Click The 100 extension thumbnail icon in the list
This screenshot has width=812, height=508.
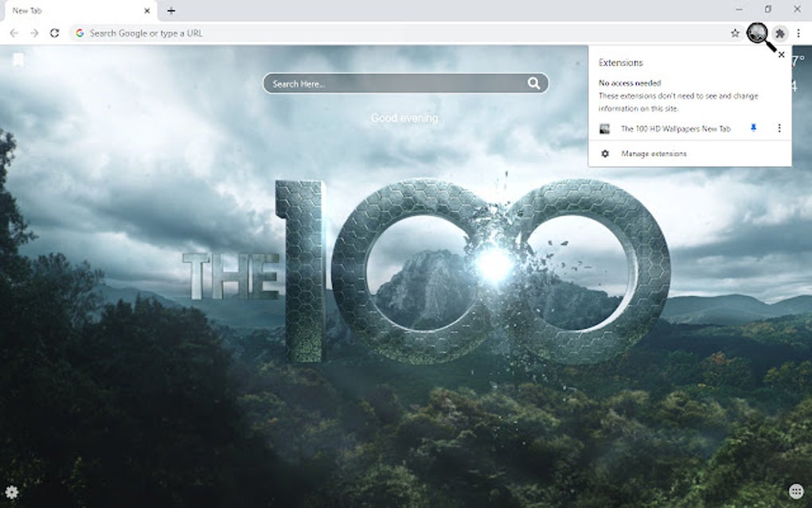604,128
